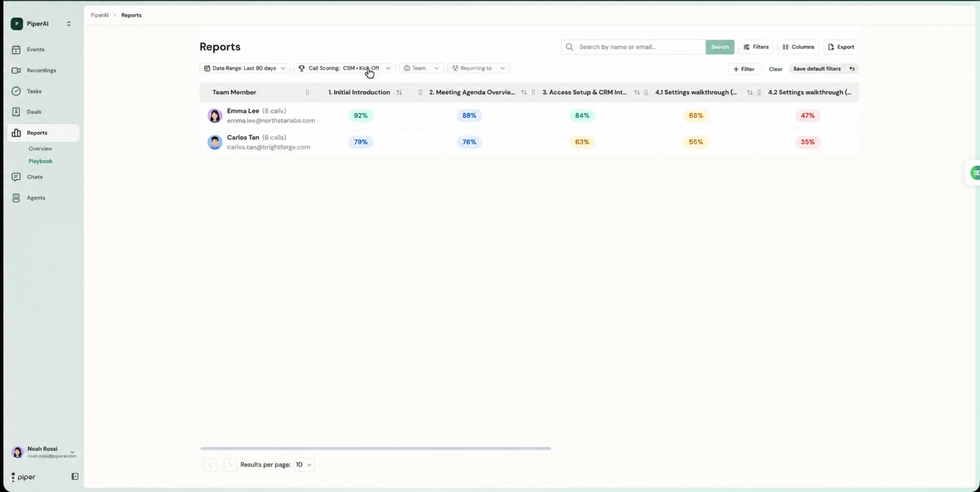Click Emma Lee's 92% score badge
Screen dimensions: 980x492
(x=361, y=115)
